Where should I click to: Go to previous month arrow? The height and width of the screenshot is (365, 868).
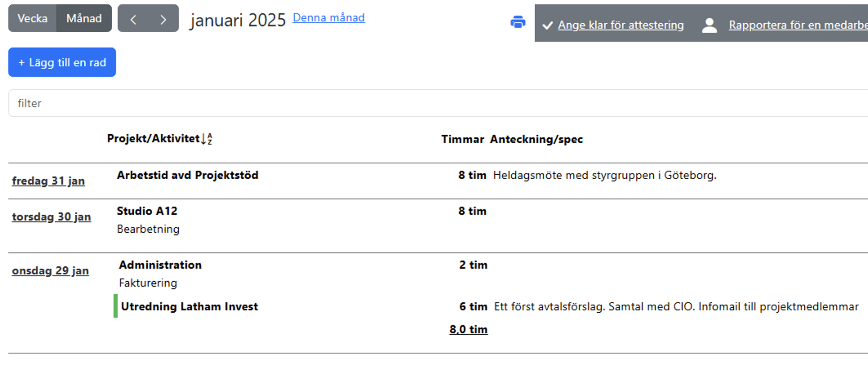133,19
